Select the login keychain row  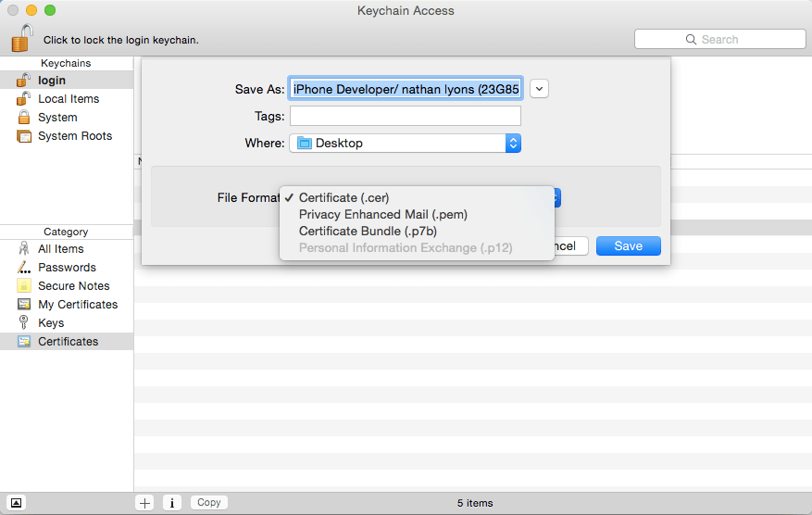coord(67,80)
